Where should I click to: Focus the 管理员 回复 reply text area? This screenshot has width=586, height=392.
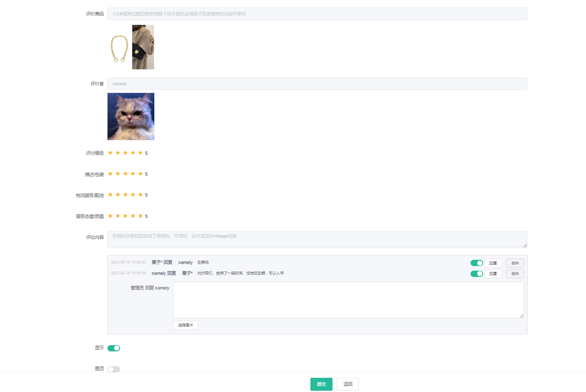[348, 300]
